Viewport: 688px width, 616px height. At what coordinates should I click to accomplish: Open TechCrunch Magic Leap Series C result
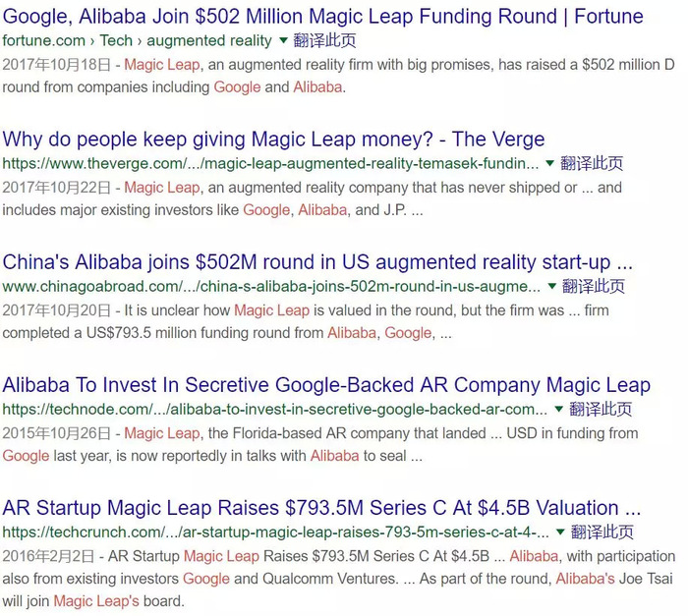tap(321, 508)
